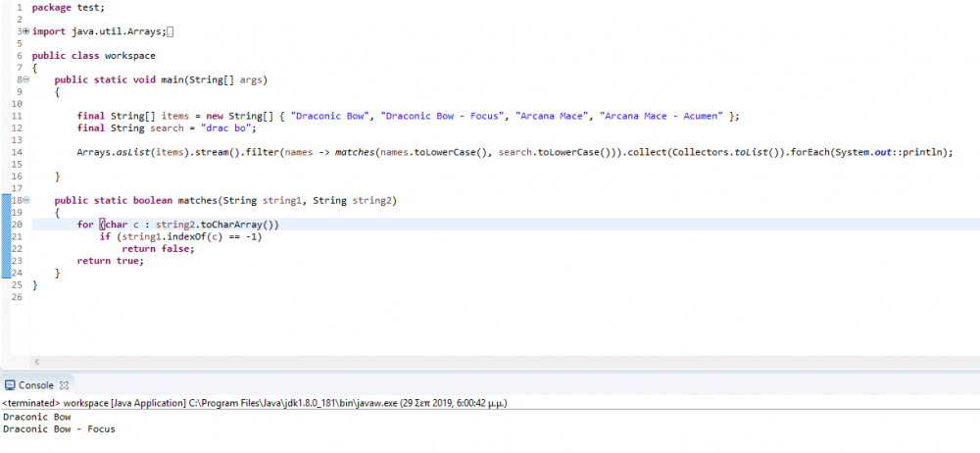This screenshot has height=453, width=980.
Task: Click the folded imports placeholder box
Action: tap(171, 32)
